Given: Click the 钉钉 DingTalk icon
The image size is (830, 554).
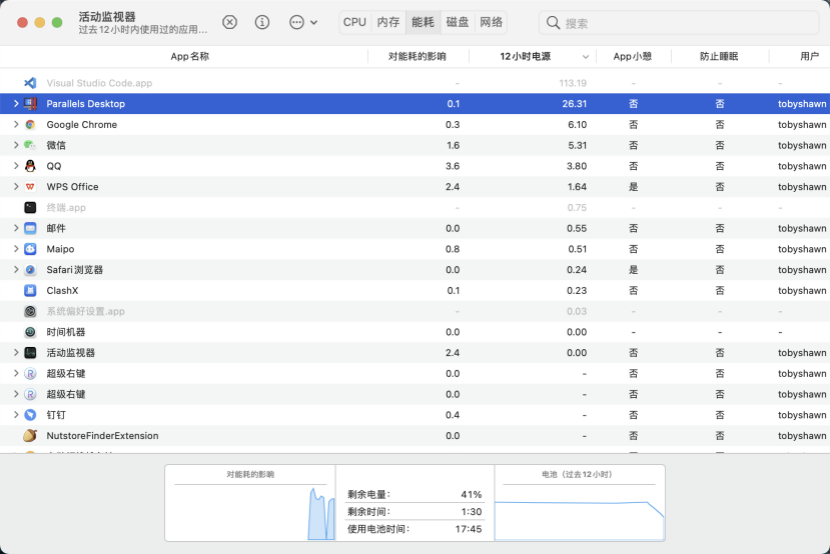Looking at the screenshot, I should tap(30, 415).
